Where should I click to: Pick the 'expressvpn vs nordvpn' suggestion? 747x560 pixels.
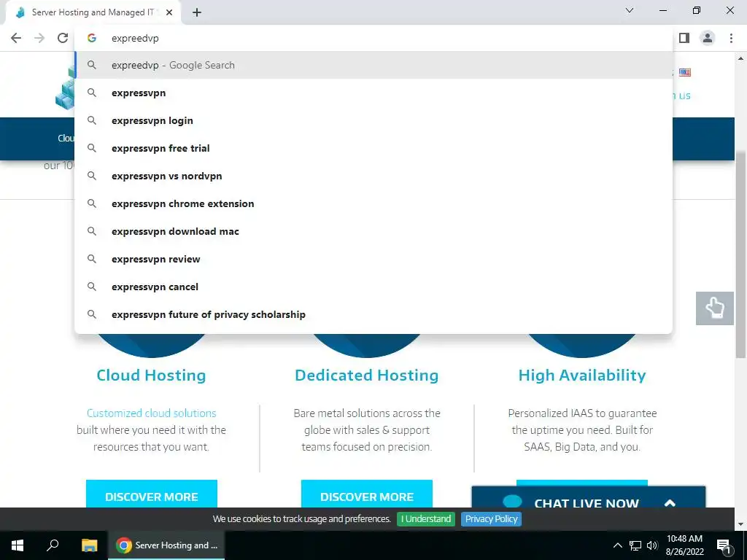tap(374, 176)
